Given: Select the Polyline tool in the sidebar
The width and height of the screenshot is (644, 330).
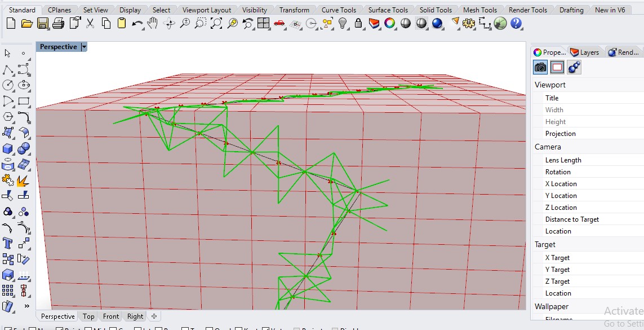Looking at the screenshot, I should coord(7,69).
